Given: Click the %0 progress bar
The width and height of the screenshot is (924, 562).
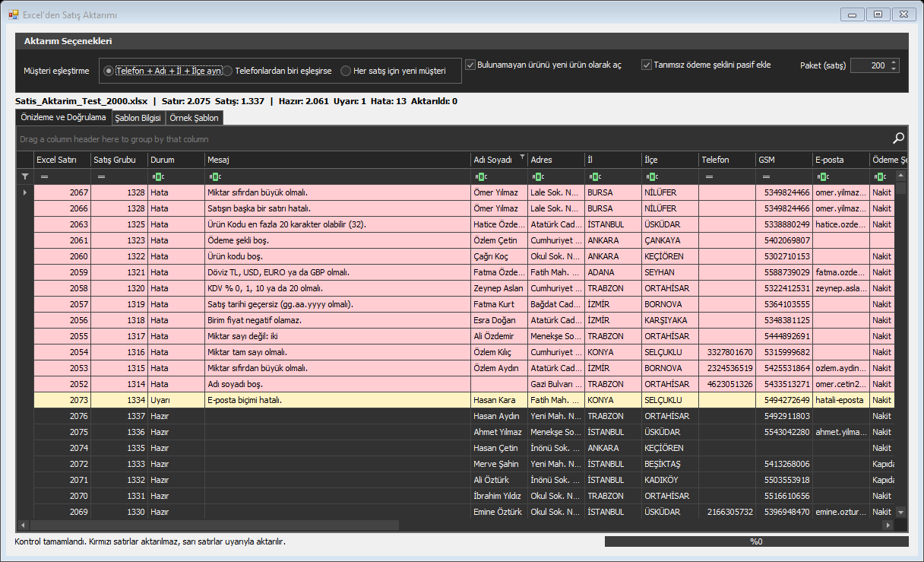Looking at the screenshot, I should pos(756,541).
